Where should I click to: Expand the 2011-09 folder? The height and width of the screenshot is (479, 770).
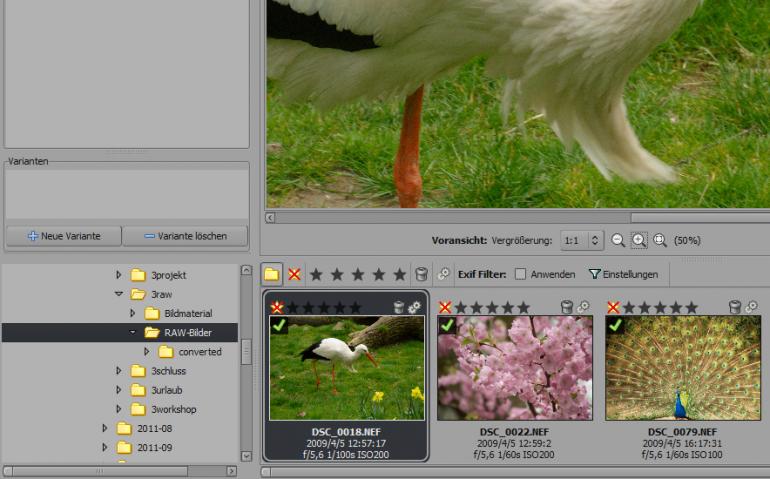104,447
